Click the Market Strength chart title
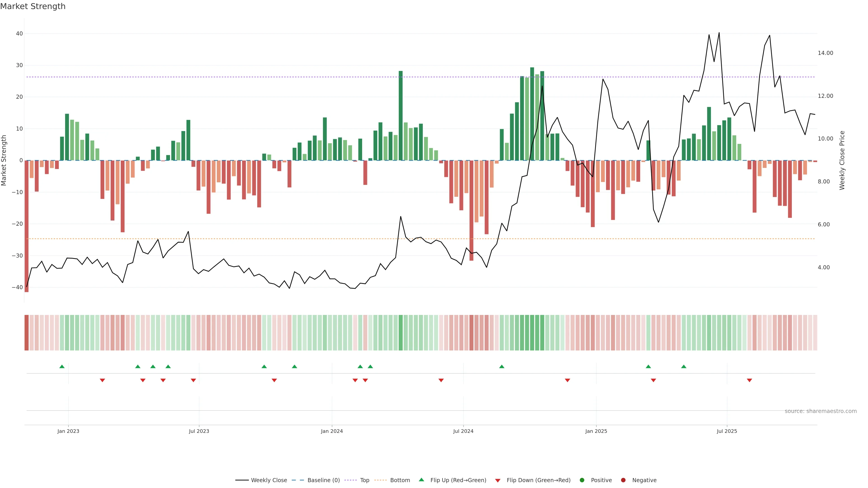Viewport: 868px width, 488px height. 33,6
